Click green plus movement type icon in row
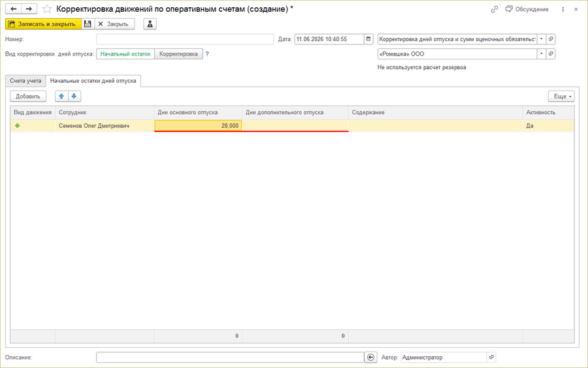This screenshot has height=368, width=588. pos(17,126)
